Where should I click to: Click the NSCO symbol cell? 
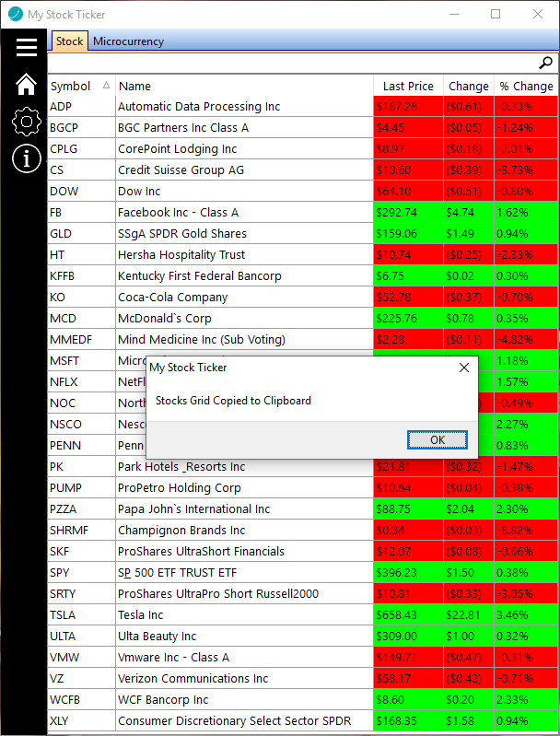tap(81, 425)
